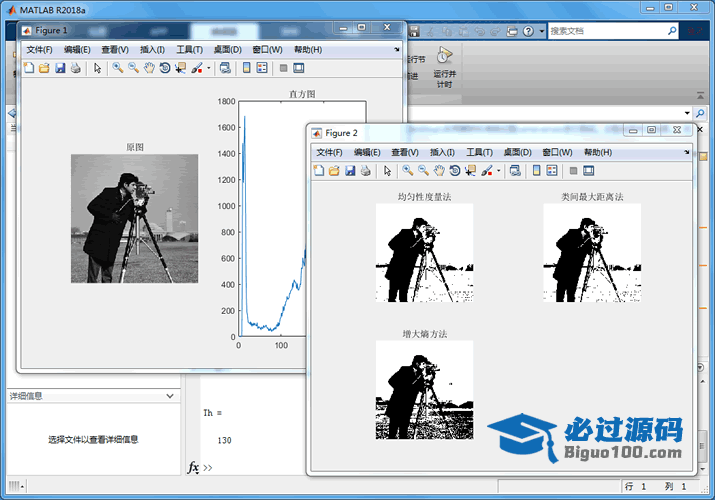Open brush color dropdown arrow in Figure 2
The width and height of the screenshot is (715, 500).
[x=498, y=170]
